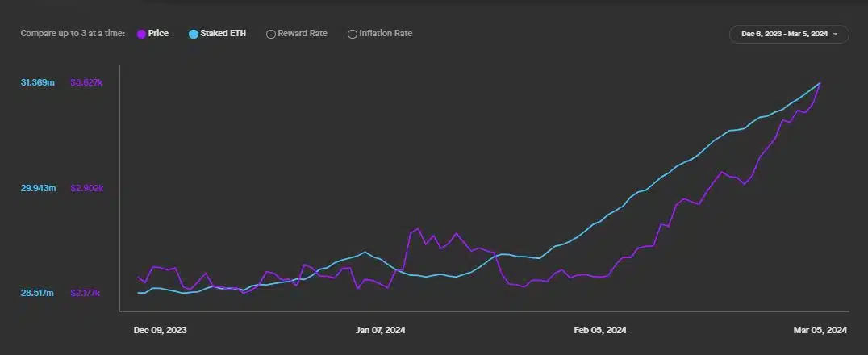Screen dimensions: 868x355
Task: Click the Staked ETH label text
Action: [x=223, y=34]
